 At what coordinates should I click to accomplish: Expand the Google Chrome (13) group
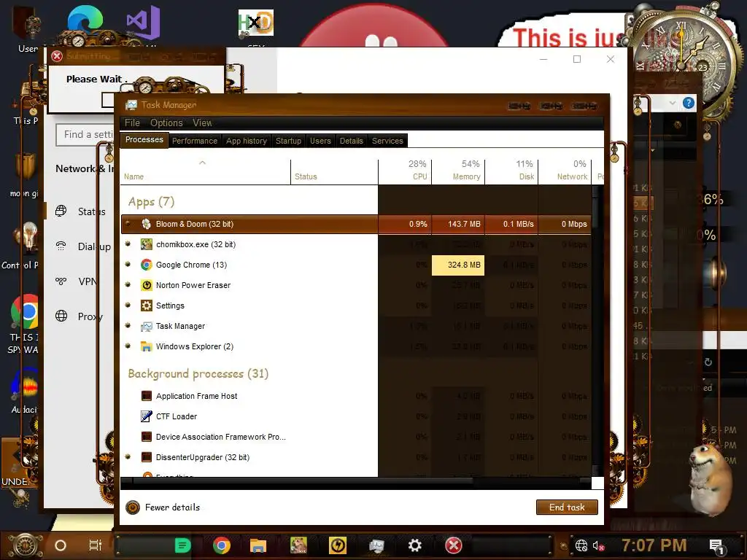[128, 264]
